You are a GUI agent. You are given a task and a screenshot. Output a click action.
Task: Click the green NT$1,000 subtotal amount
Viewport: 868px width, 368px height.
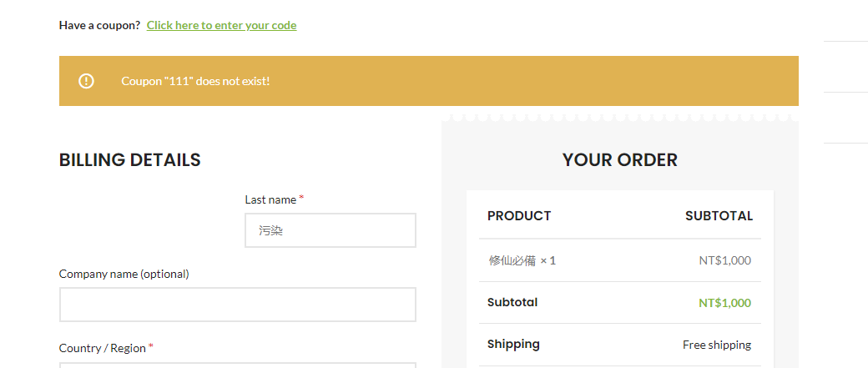(724, 303)
